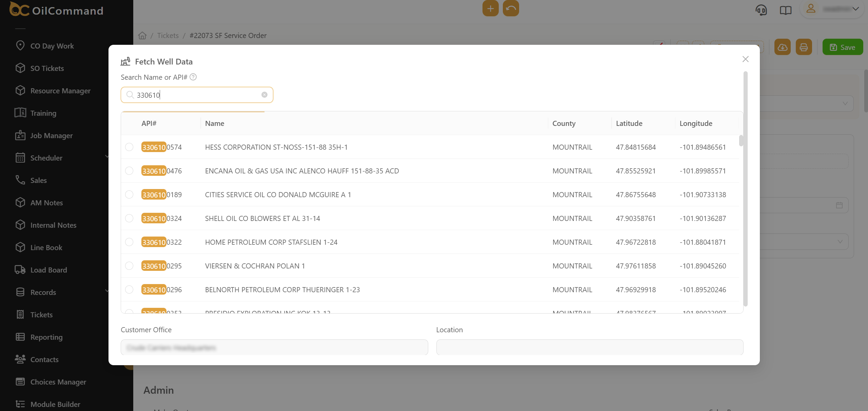This screenshot has height=411, width=868.
Task: Open Load Board in the sidebar
Action: click(x=48, y=270)
